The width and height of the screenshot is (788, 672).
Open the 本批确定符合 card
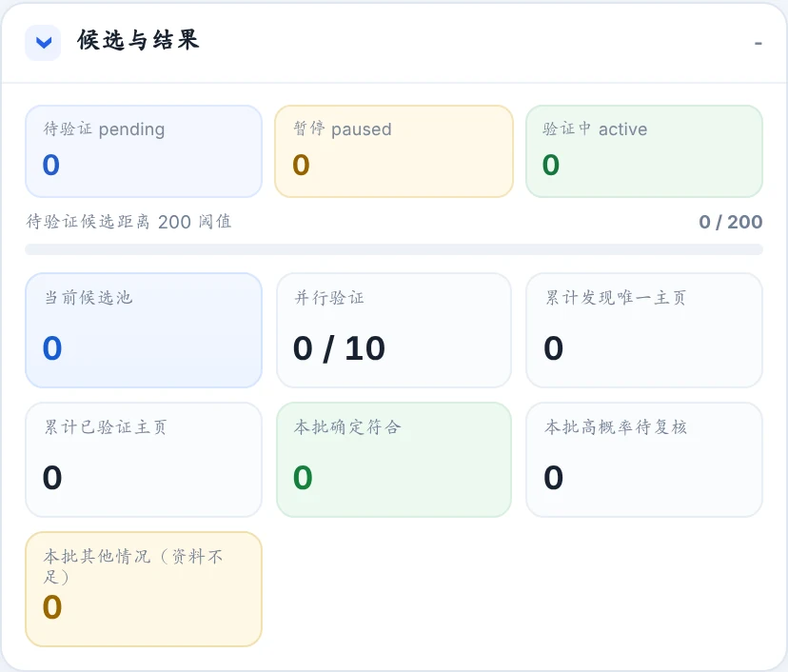click(x=394, y=460)
